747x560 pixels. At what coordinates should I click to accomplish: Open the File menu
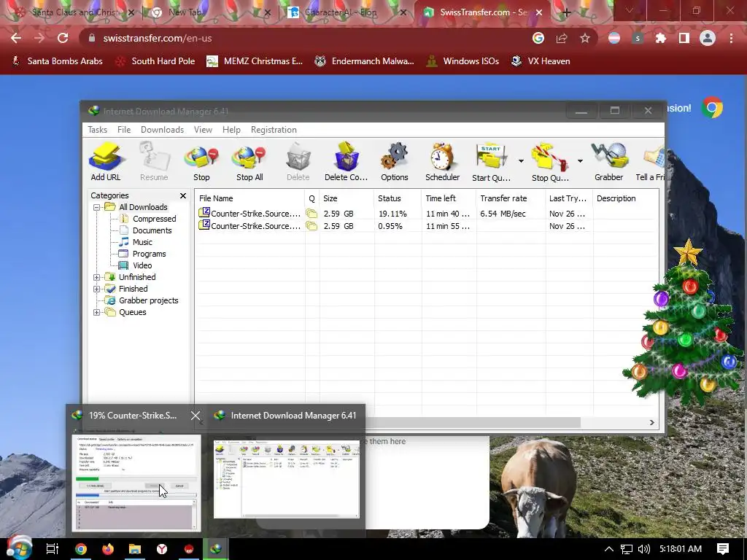[x=124, y=130]
